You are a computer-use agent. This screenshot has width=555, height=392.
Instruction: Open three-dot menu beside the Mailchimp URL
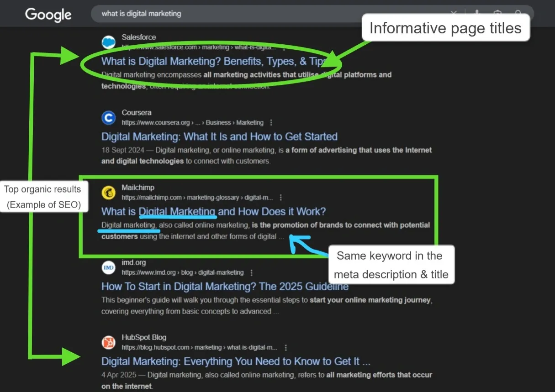point(281,198)
